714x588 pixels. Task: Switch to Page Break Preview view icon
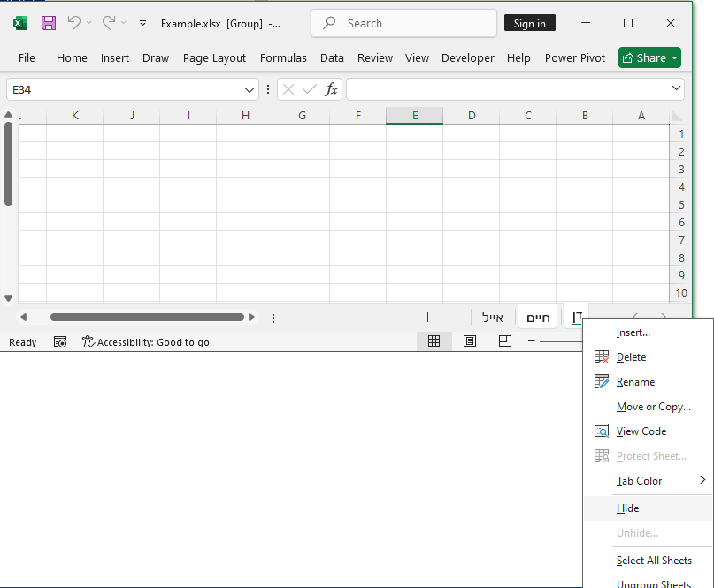coord(504,341)
